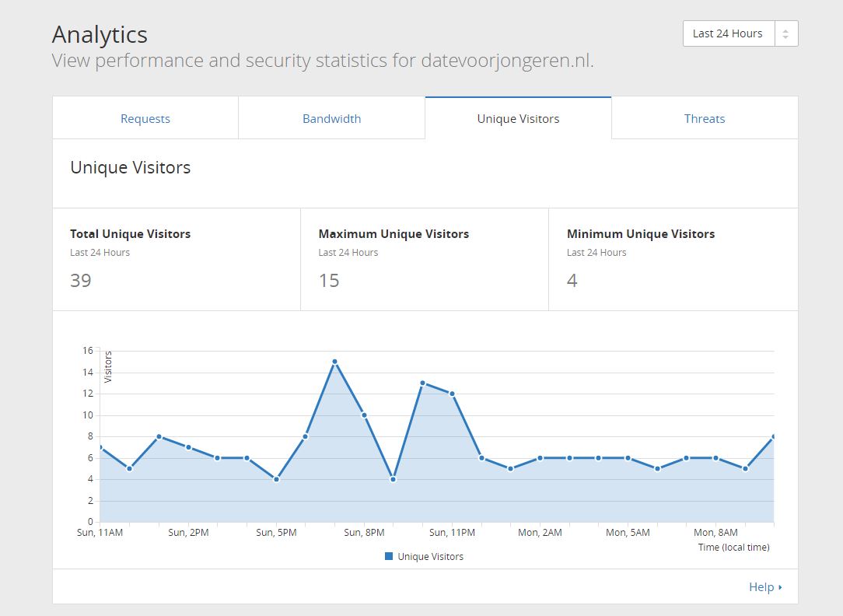Switch to the Requests tab

[145, 118]
